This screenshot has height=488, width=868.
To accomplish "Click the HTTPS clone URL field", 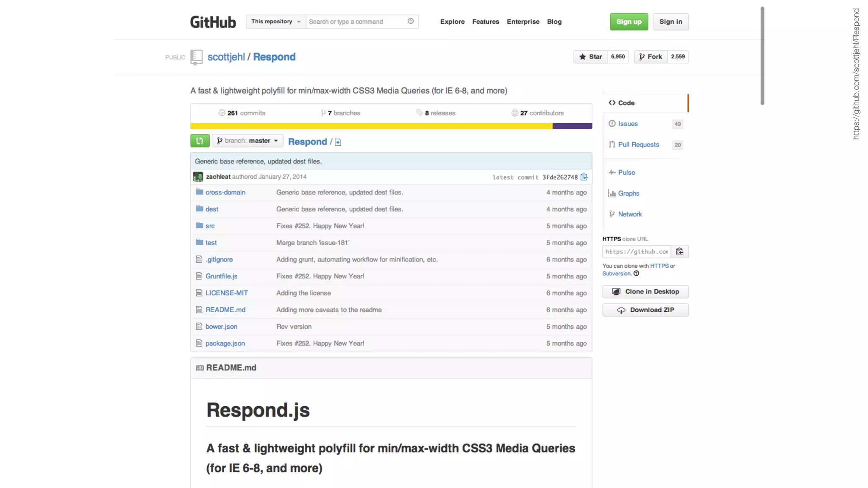I will [637, 252].
